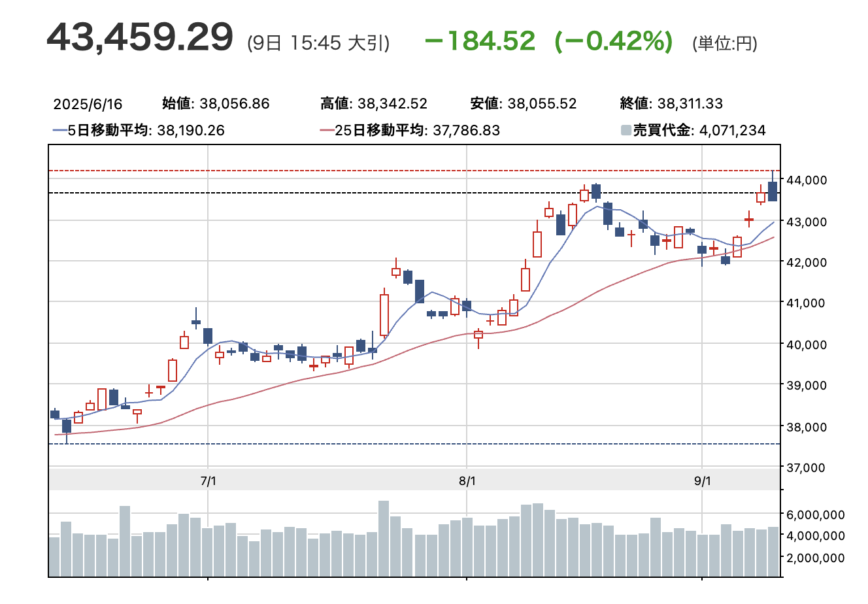Click the 7/1 date axis label
This screenshot has width=868, height=604.
(208, 481)
